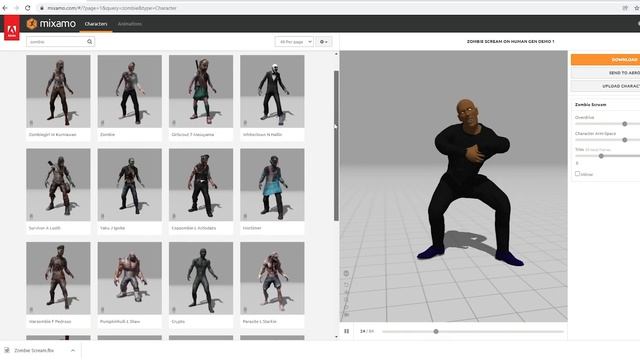Click the Mortimer character name label
The height and width of the screenshot is (360, 640).
[x=252, y=228]
